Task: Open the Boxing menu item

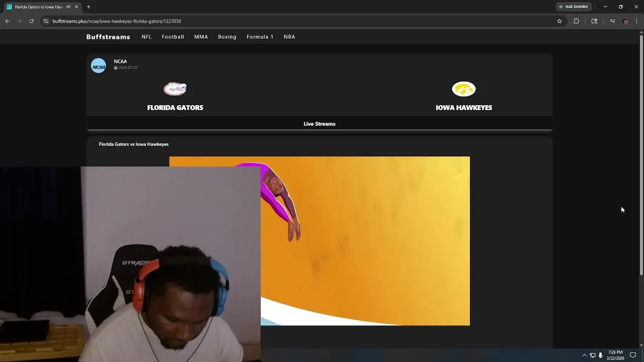Action: 227,37
